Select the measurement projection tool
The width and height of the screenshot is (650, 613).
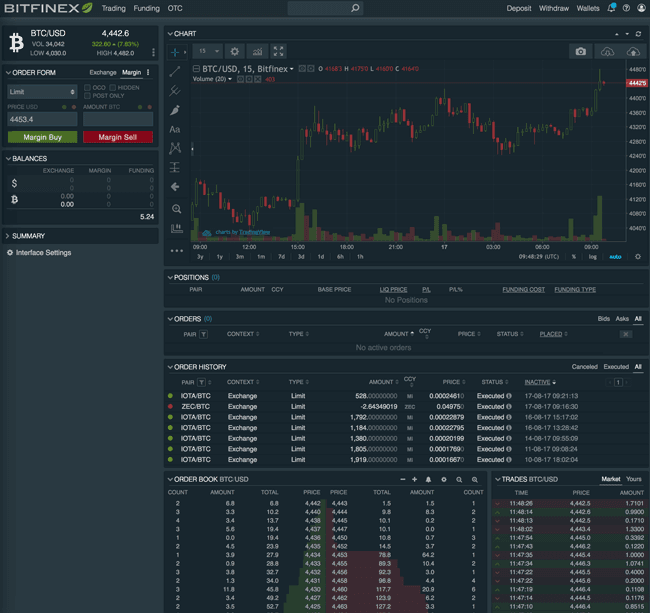[175, 167]
